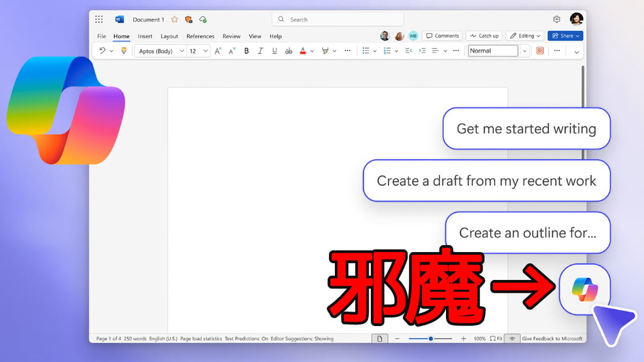Open numbering style dropdown arrow
644x362 pixels.
(396, 51)
